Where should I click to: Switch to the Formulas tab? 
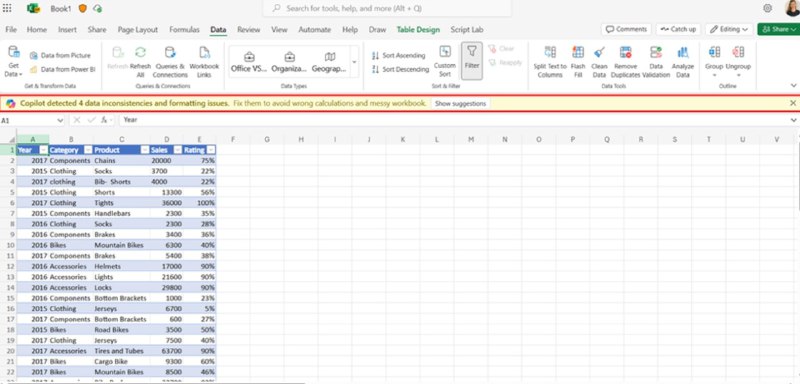184,30
